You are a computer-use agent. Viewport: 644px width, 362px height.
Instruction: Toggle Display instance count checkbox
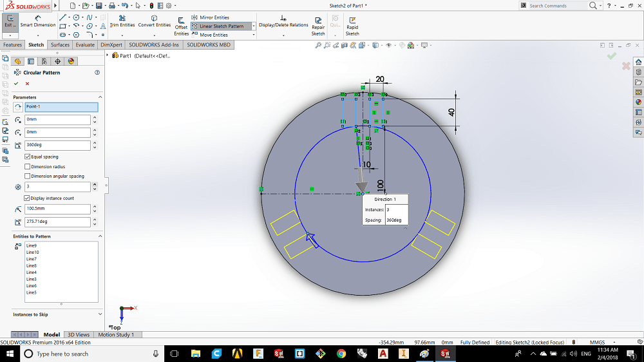coord(27,198)
